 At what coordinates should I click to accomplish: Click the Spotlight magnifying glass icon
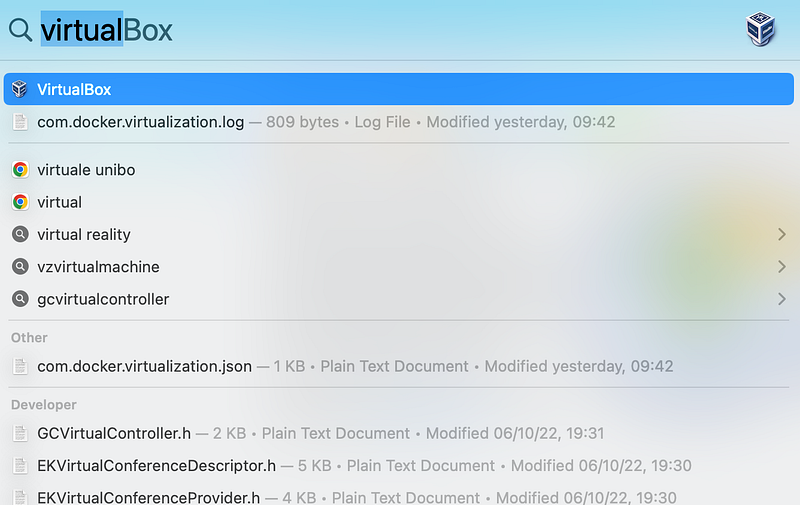coord(20,30)
